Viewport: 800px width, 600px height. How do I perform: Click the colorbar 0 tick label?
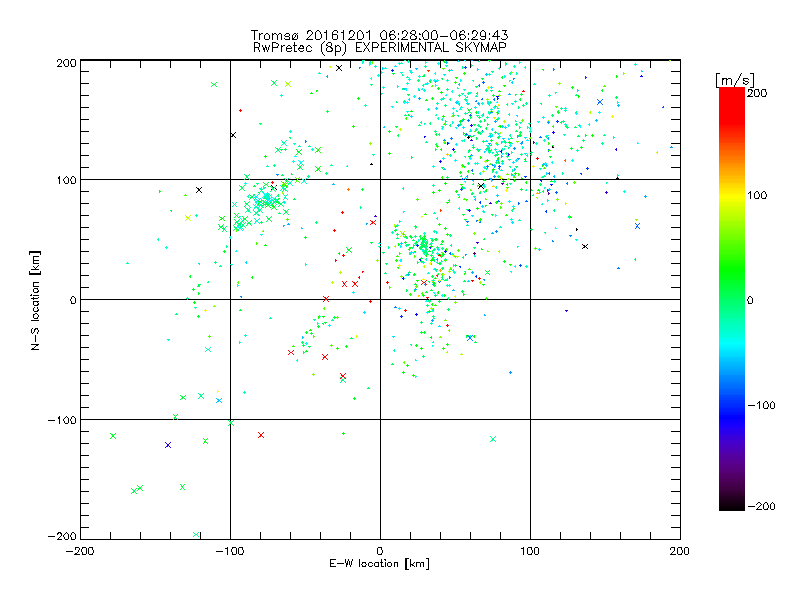(750, 300)
